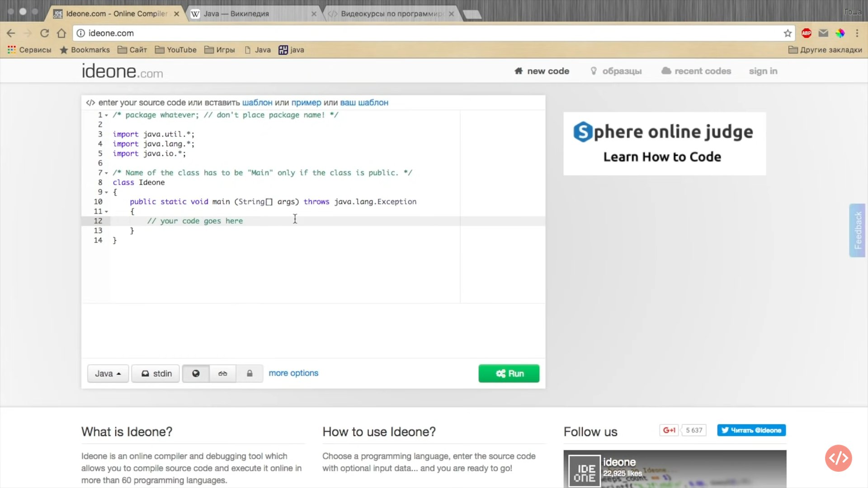Image resolution: width=868 pixels, height=488 pixels.
Task: Select secret visibility glasses icon
Action: pos(222,374)
